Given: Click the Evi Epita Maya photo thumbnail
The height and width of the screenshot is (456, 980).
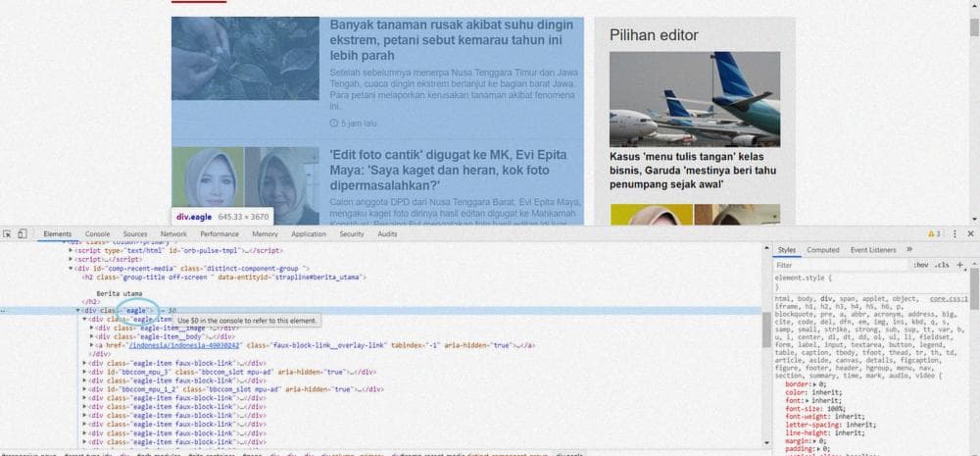Looking at the screenshot, I should click(x=245, y=185).
